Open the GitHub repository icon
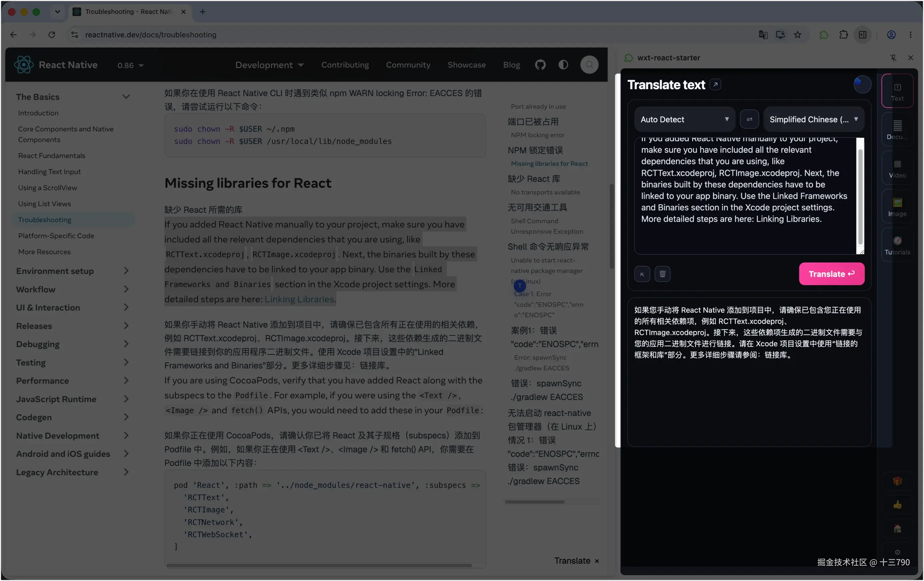 pyautogui.click(x=540, y=65)
